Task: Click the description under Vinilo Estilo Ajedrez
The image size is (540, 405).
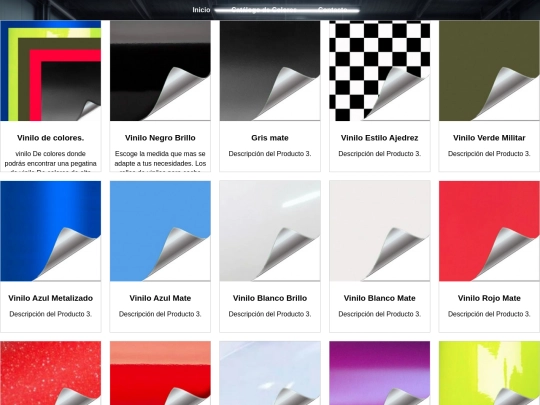Action: [x=380, y=154]
